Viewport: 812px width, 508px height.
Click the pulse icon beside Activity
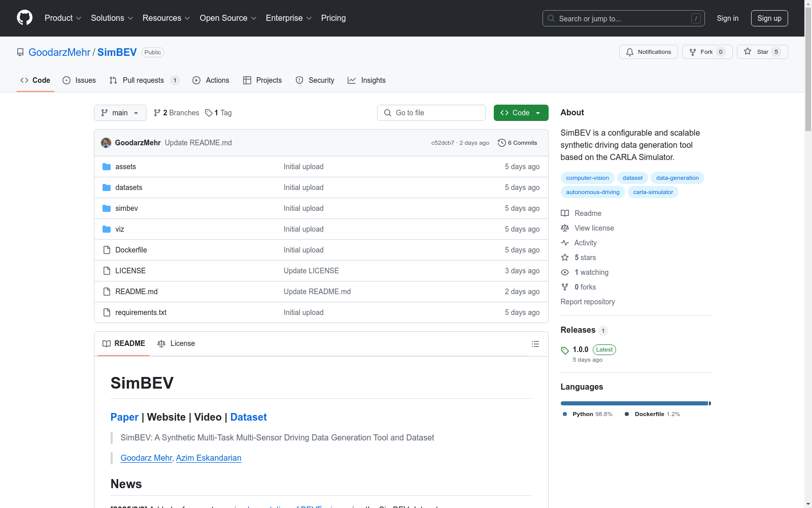pos(565,243)
